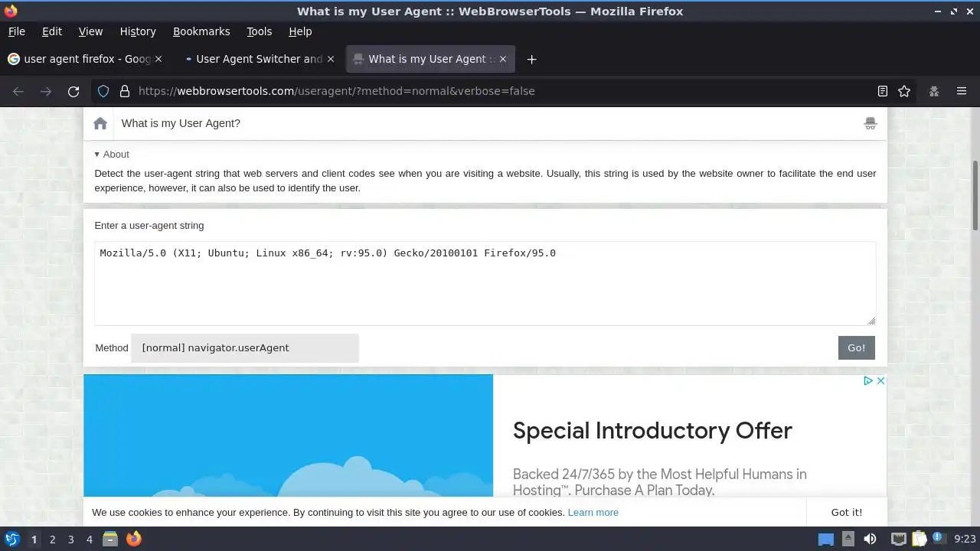Switch to workspace 3 on the taskbar
This screenshot has width=980, height=551.
click(70, 539)
